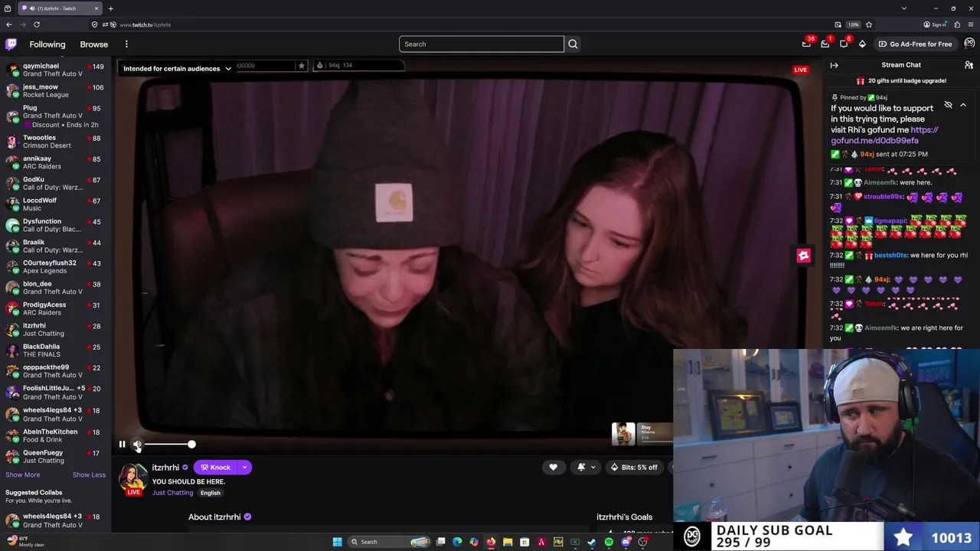Click the Windows taskbar Search box
This screenshot has width=980, height=551.
(x=390, y=542)
